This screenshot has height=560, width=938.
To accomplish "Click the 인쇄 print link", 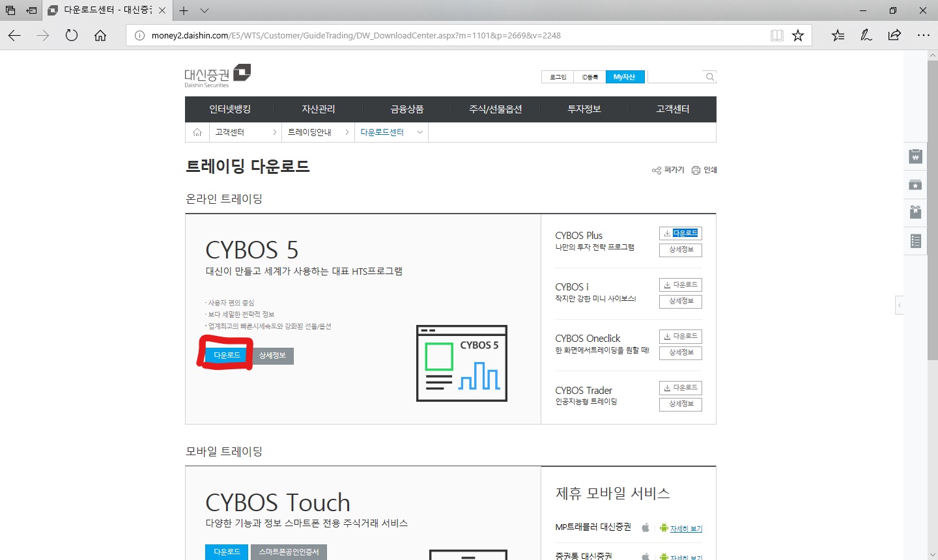I will (x=704, y=170).
